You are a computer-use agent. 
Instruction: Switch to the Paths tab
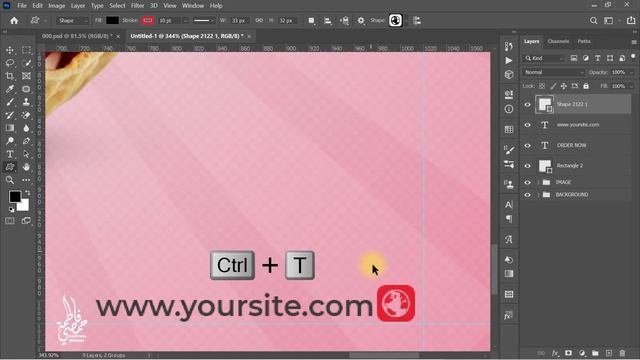[584, 41]
